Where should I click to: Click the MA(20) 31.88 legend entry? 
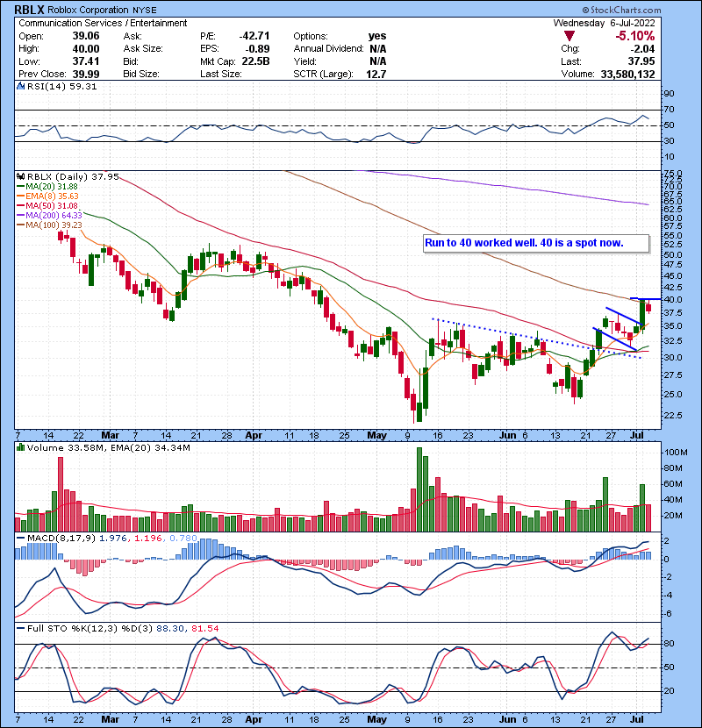tap(47, 187)
